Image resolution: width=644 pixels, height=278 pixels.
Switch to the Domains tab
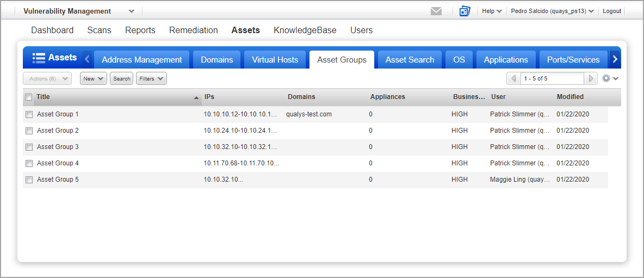click(x=217, y=59)
